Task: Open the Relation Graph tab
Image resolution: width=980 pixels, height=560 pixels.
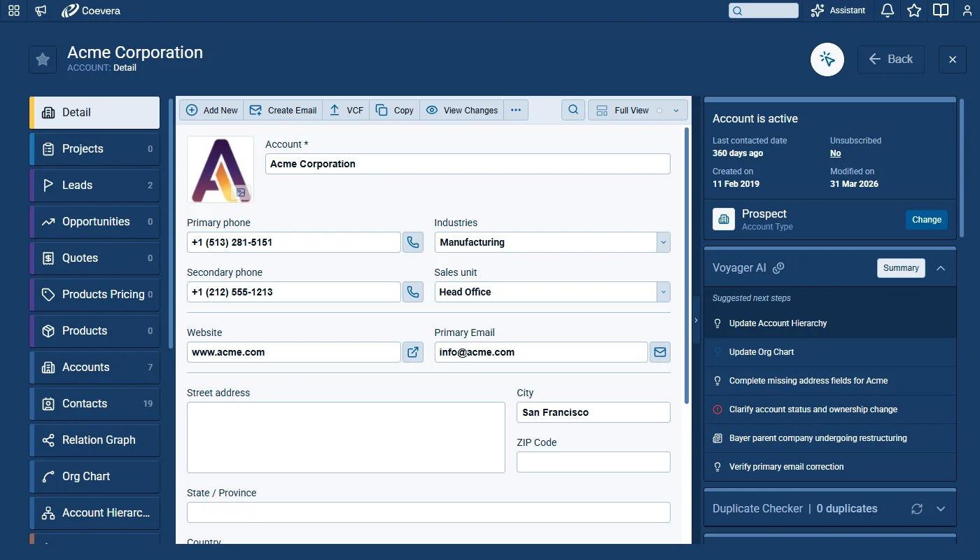Action: [94, 440]
